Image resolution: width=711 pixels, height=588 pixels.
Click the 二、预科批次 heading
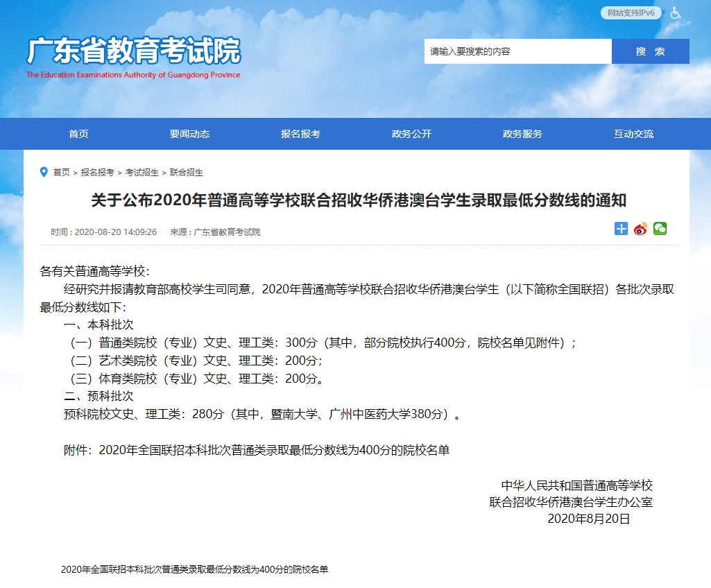[x=98, y=396]
